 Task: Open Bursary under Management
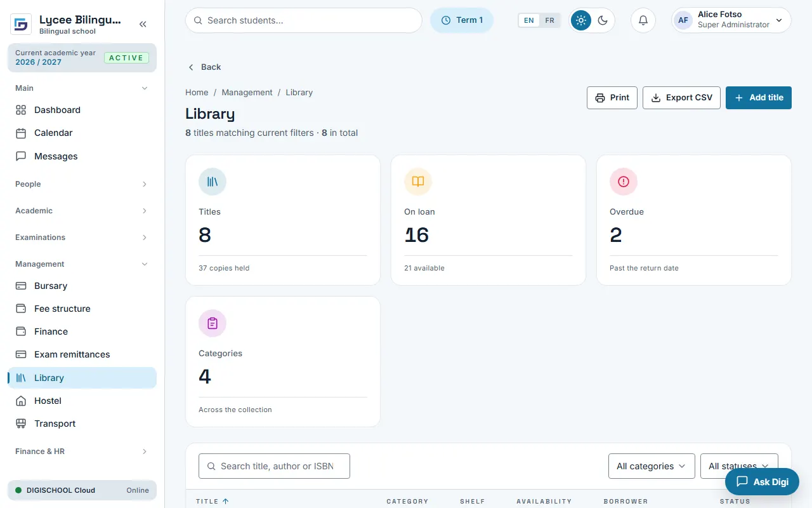pos(82,286)
